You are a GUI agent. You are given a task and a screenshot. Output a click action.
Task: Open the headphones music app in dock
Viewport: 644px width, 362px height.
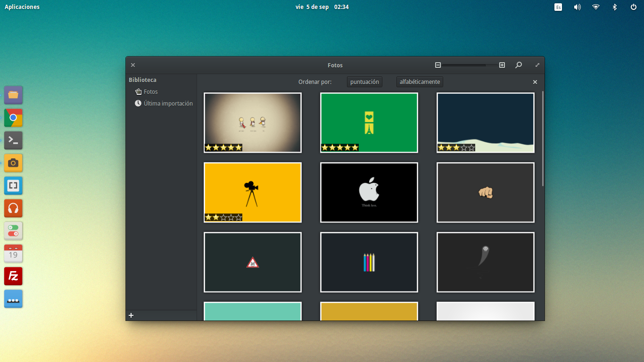[x=13, y=208]
